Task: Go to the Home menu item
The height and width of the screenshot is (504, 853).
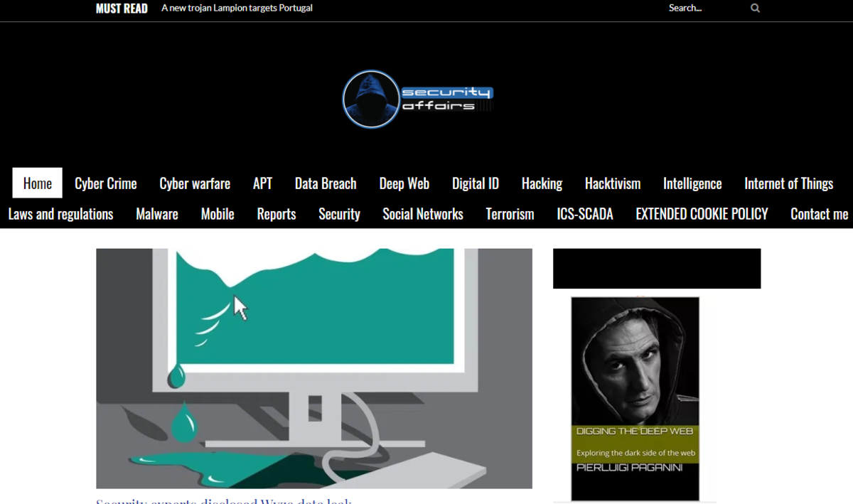Action: click(x=38, y=183)
